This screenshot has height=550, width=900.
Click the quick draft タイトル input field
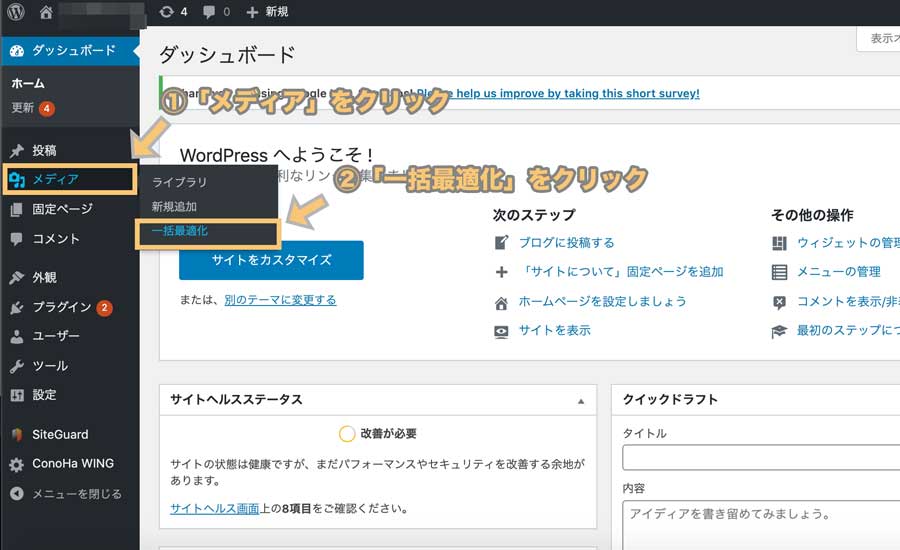coord(761,458)
